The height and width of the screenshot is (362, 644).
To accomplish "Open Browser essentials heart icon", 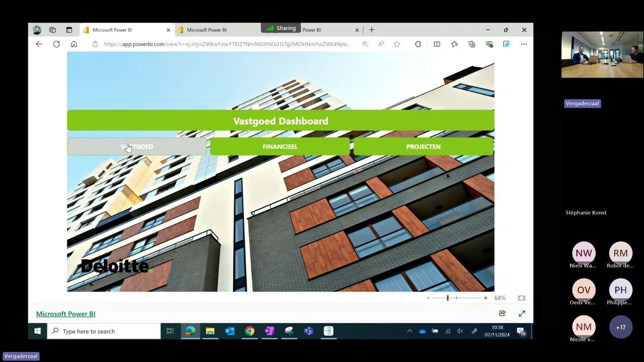I will 490,44.
